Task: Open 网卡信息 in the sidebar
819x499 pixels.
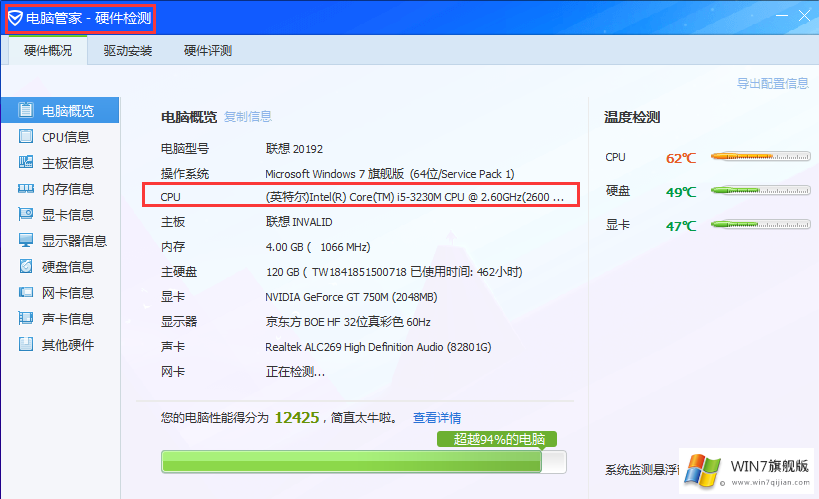Action: tap(60, 293)
